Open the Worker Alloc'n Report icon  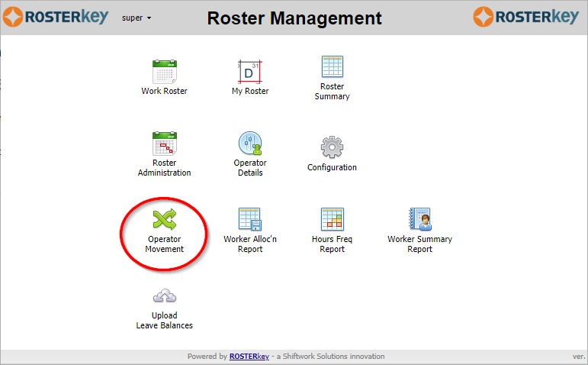click(x=249, y=219)
